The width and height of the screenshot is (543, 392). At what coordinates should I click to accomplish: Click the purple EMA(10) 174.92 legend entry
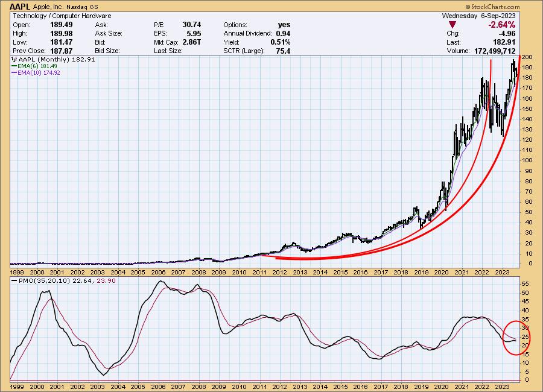click(36, 73)
